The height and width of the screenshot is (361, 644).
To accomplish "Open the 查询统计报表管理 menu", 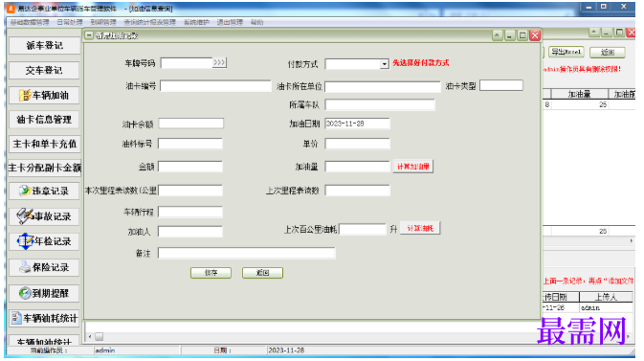I will [x=150, y=22].
